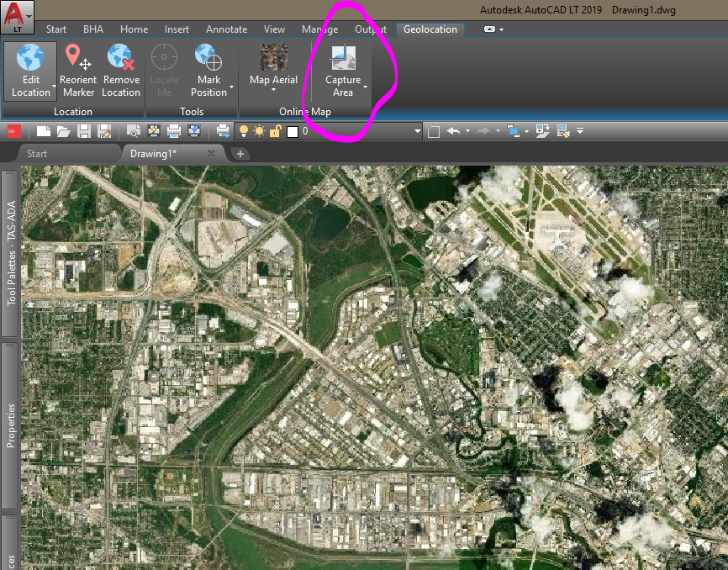The image size is (728, 570).
Task: Click the Open folder icon
Action: pos(63,131)
